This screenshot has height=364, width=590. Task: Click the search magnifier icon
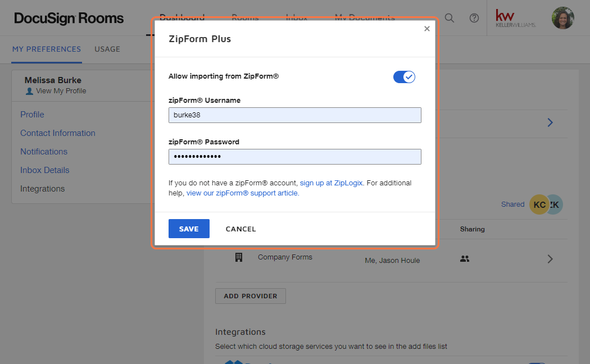(450, 18)
